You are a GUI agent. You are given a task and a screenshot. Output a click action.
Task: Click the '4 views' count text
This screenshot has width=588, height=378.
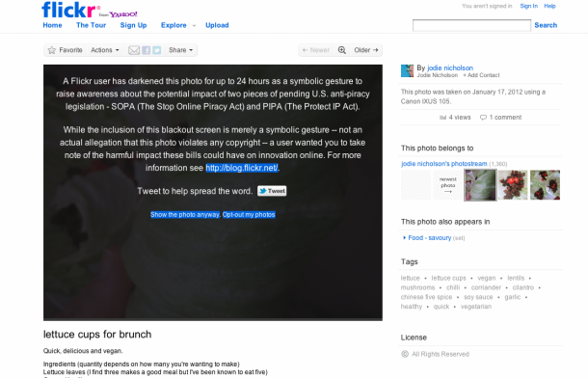(460, 118)
